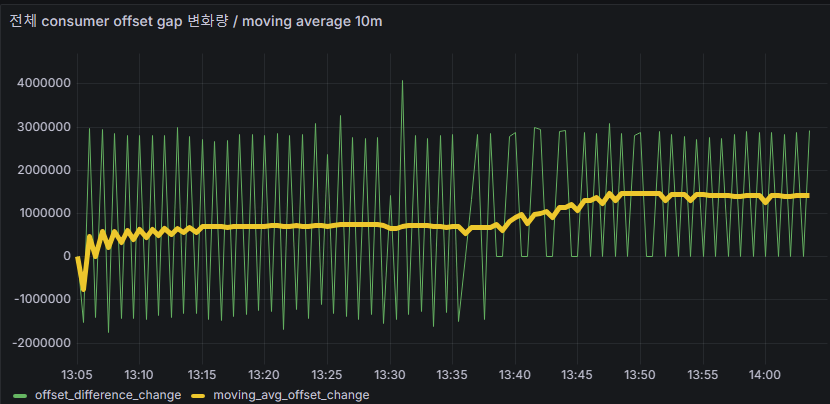830x404 pixels.
Task: Click the 13:50 time axis label
Action: 639,375
